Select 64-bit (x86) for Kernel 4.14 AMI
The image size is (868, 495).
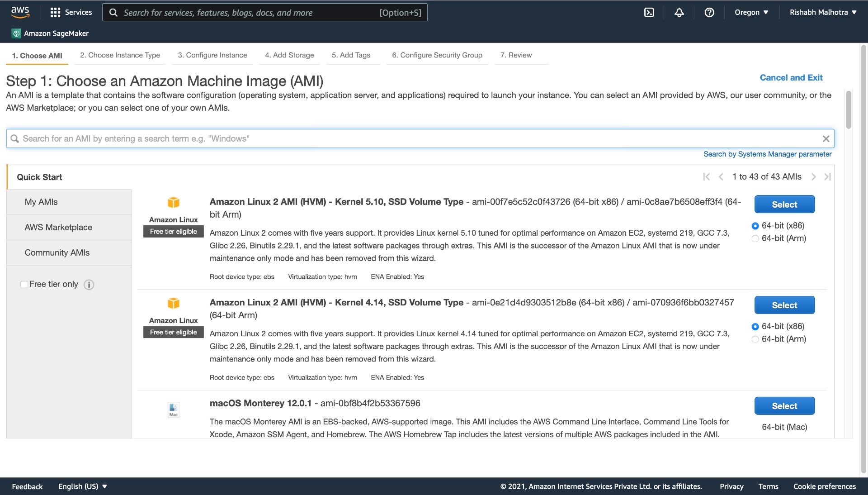tap(755, 327)
